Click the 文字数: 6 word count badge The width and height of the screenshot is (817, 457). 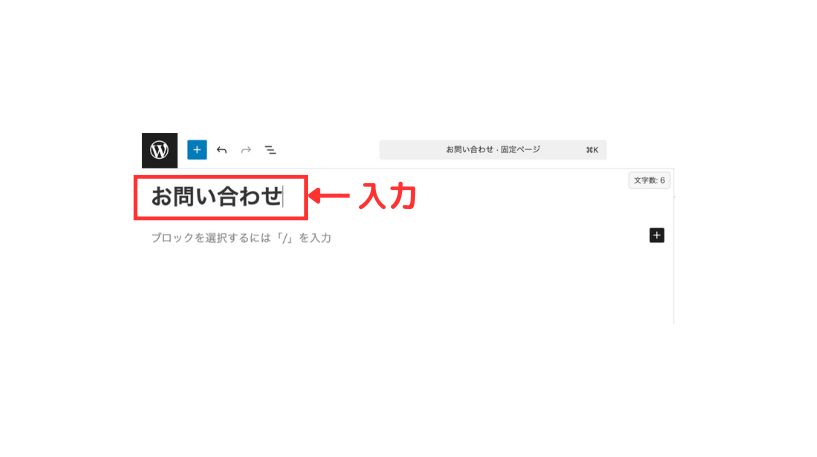coord(649,180)
